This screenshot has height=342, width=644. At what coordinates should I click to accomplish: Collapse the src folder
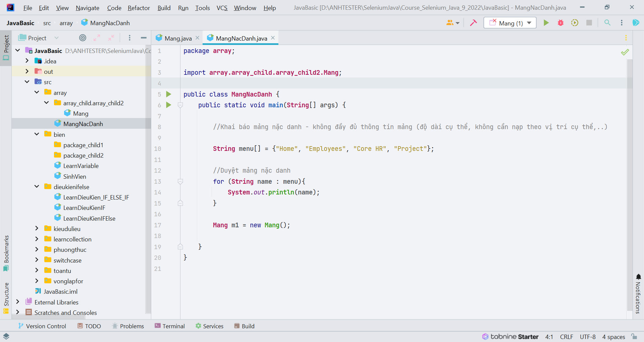[27, 81]
